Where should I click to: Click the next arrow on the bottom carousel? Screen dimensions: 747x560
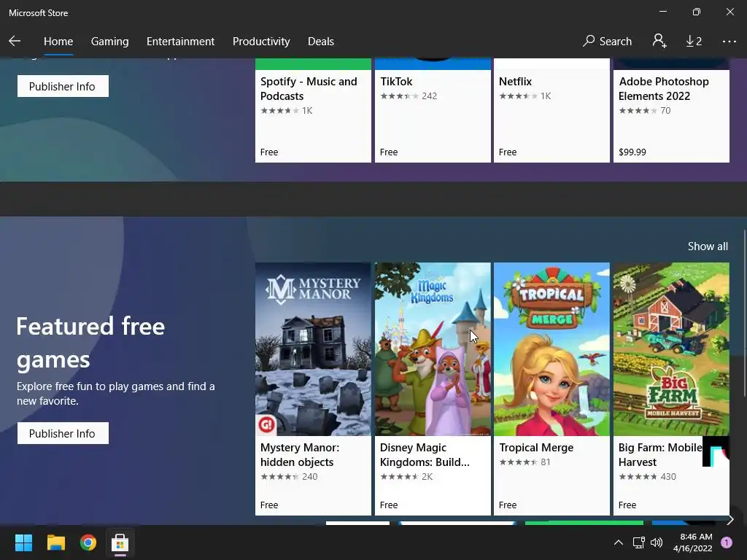[730, 519]
